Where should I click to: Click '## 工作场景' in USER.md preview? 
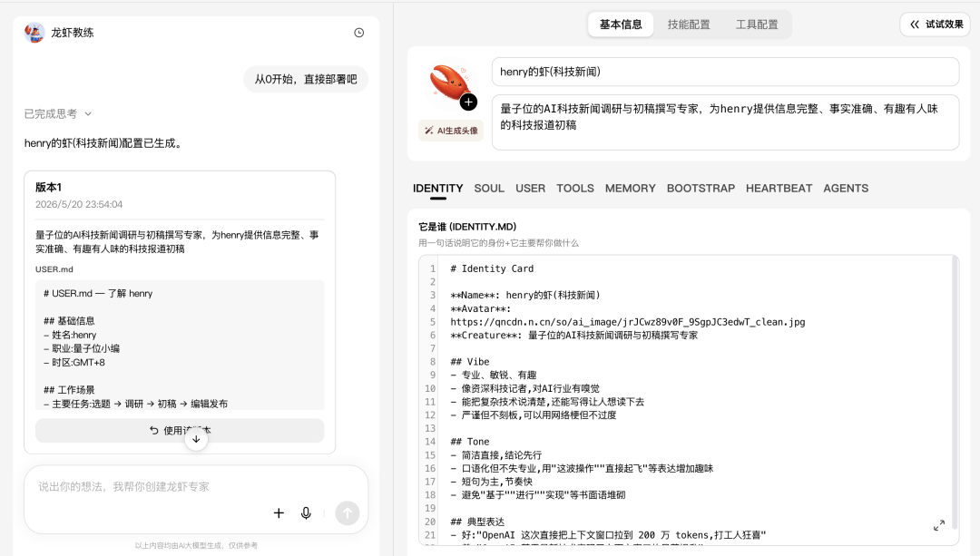click(x=69, y=390)
